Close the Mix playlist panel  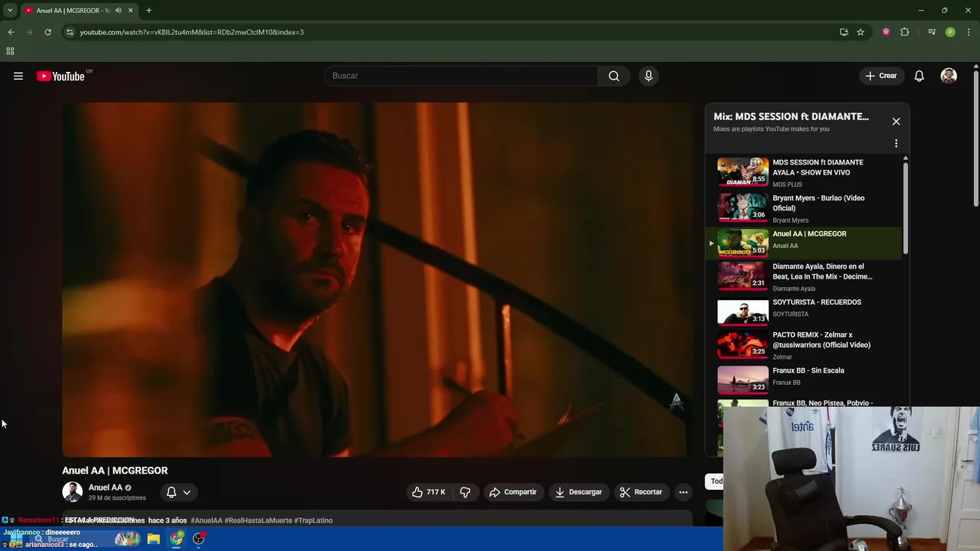pos(896,121)
